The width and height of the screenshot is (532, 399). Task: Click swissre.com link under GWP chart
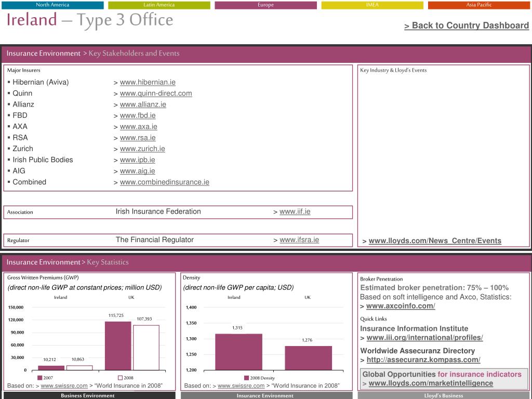[x=64, y=386]
